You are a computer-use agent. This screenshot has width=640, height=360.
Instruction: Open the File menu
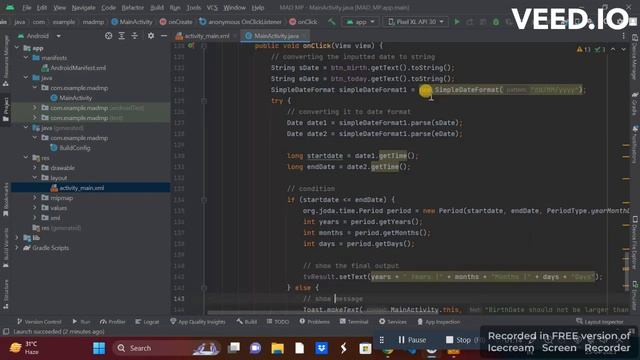pos(27,7)
